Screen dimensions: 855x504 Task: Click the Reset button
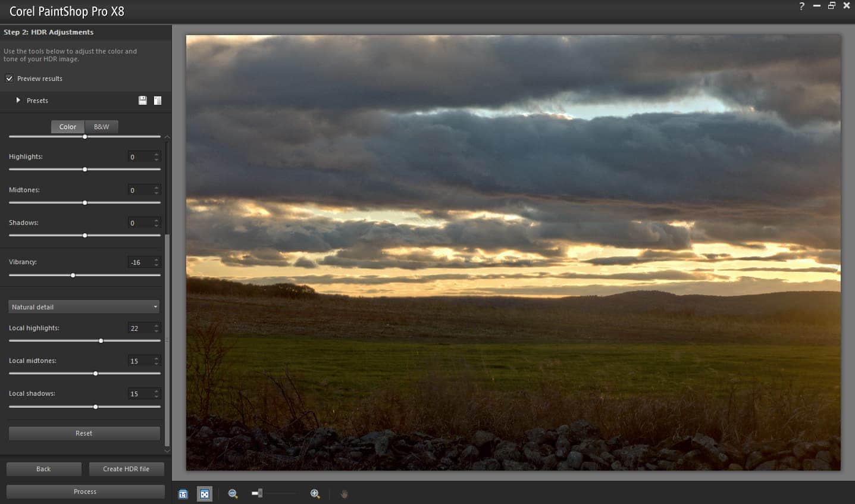tap(84, 433)
